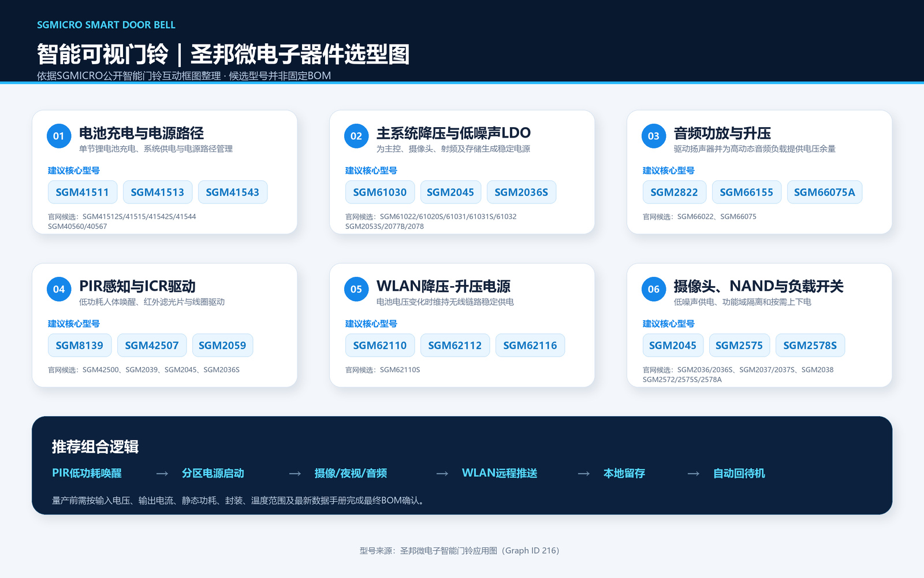Viewport: 924px width, 578px height.
Task: Click the SGMICRO SMART DOOR BELL label
Action: [106, 25]
